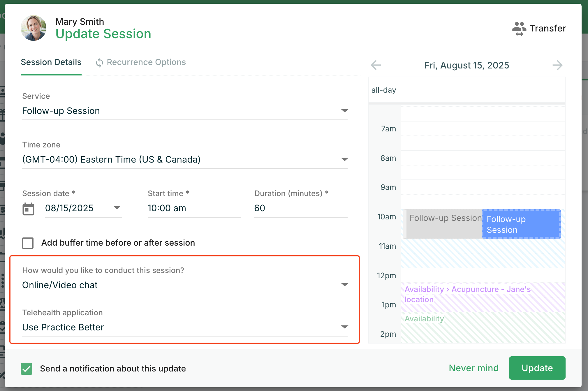588x391 pixels.
Task: Go to previous day with left arrow
Action: click(x=376, y=65)
